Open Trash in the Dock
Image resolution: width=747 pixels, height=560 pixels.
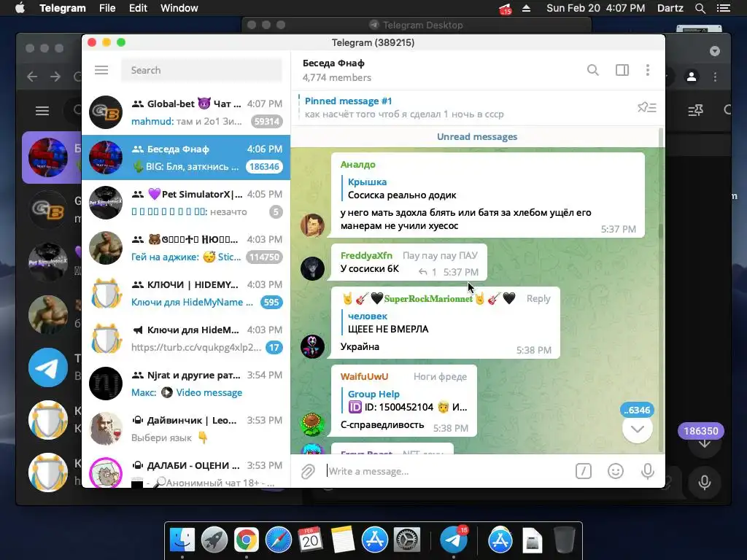coord(565,540)
